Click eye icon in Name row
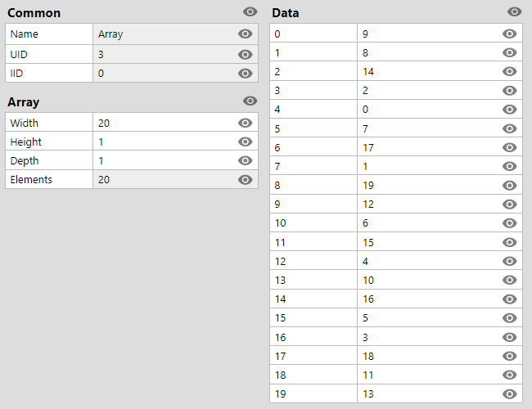 245,34
